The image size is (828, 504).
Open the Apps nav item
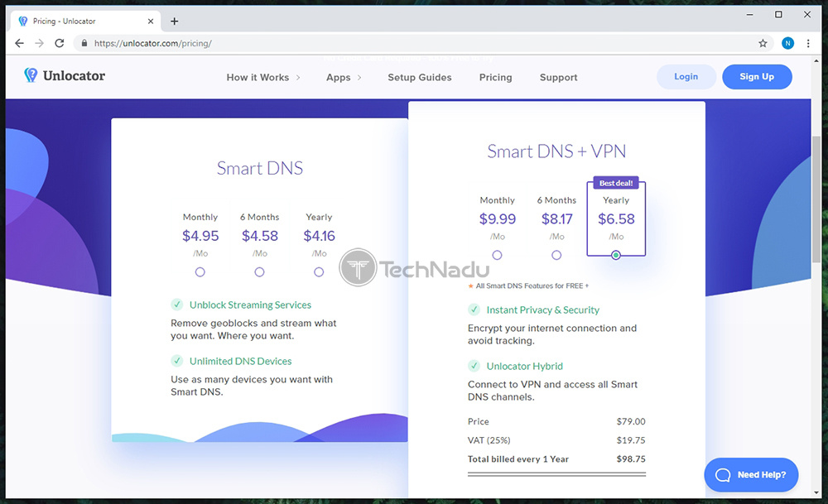[x=339, y=78]
